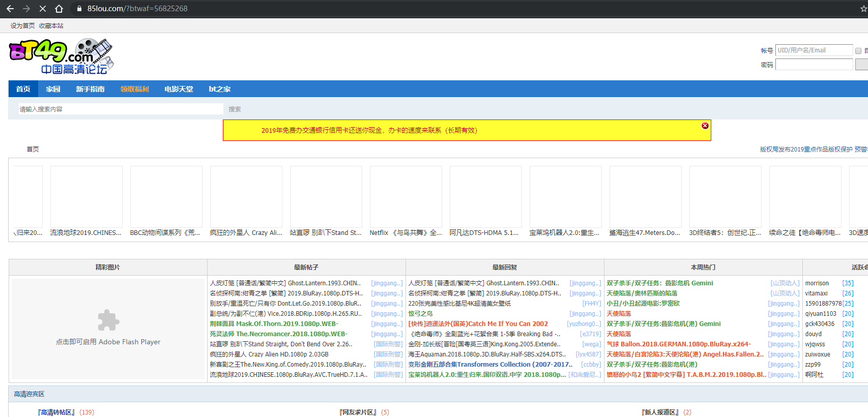Select the 最新帖子 column header
This screenshot has width=868, height=417.
click(306, 267)
